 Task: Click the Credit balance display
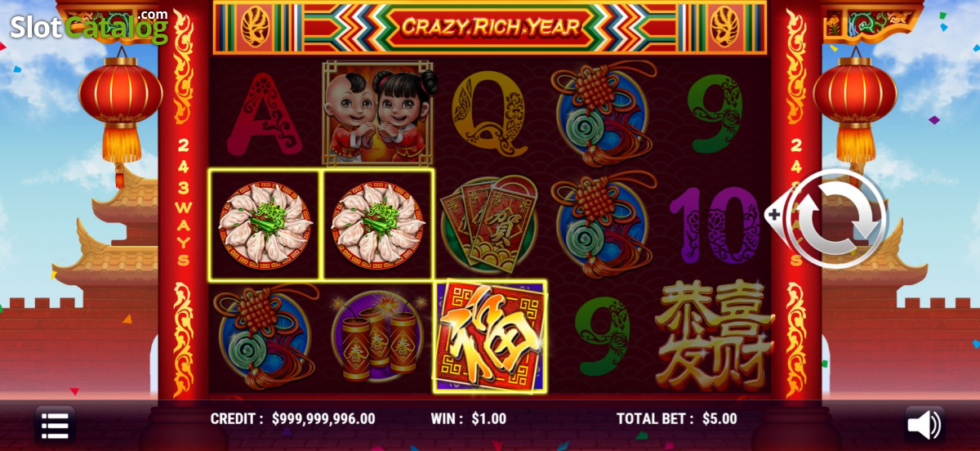pyautogui.click(x=292, y=419)
